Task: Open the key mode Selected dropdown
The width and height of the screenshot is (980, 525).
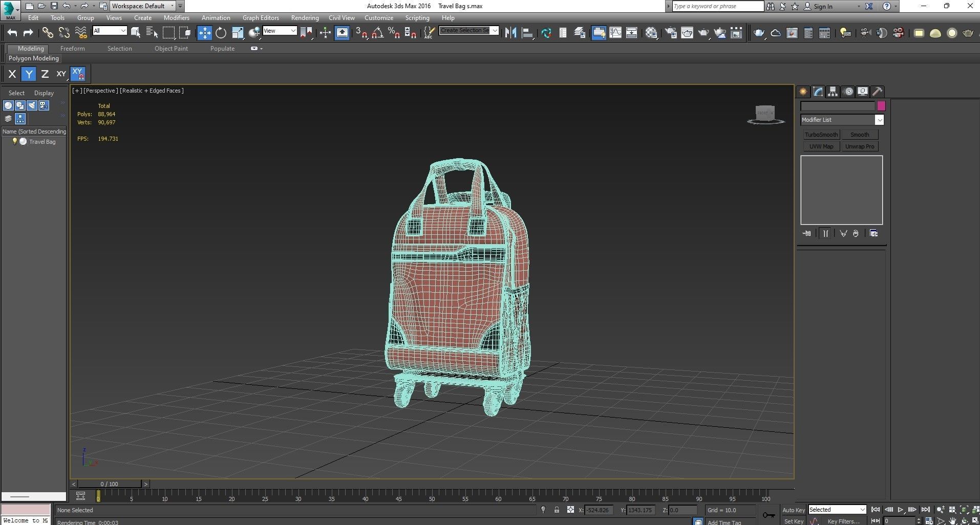Action: click(x=837, y=510)
